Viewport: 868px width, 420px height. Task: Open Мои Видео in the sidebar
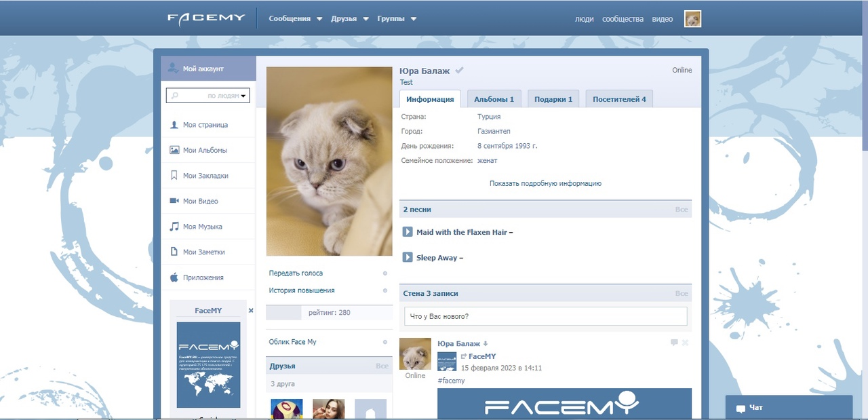[200, 201]
